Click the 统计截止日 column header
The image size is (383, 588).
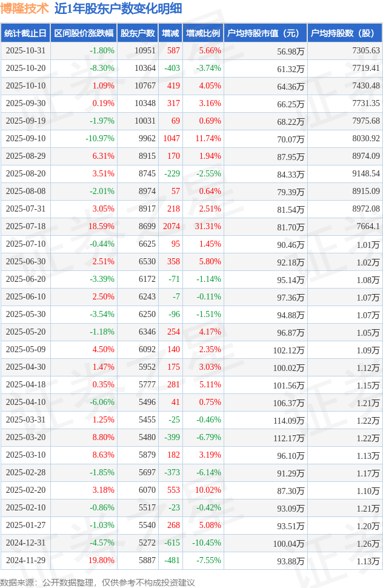click(x=25, y=33)
